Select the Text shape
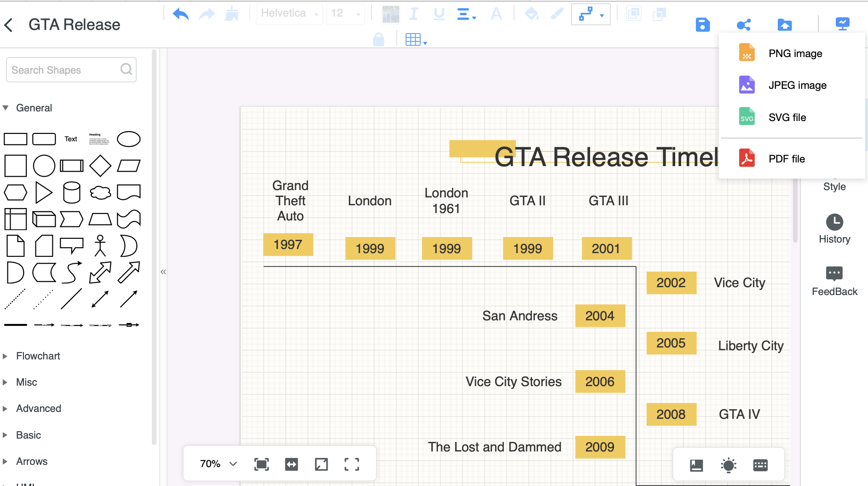Viewport: 868px width, 486px height. coord(71,139)
